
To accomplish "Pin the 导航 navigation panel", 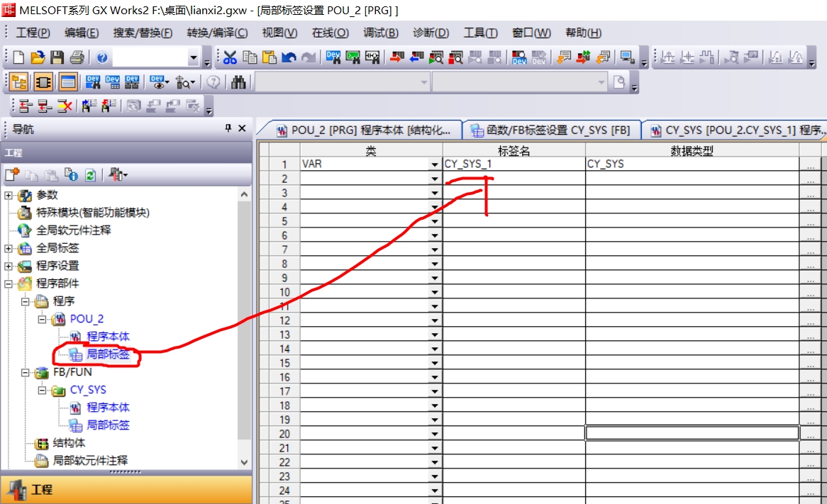I will pyautogui.click(x=228, y=128).
